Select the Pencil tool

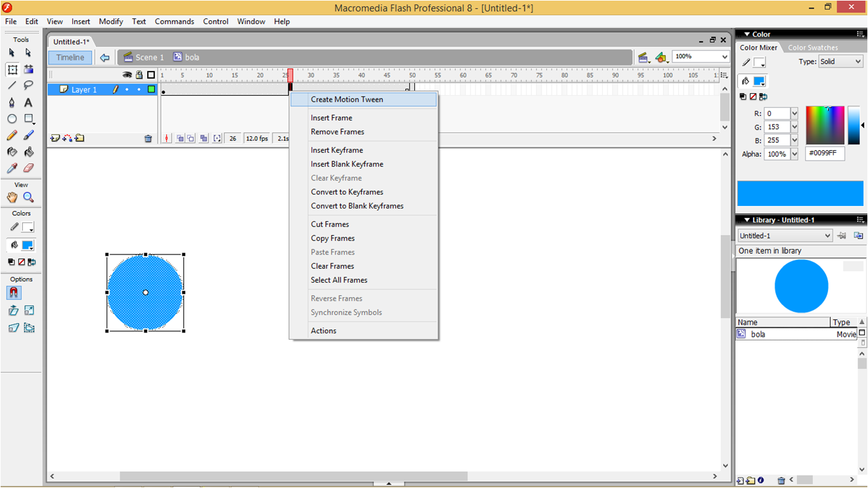[x=12, y=135]
